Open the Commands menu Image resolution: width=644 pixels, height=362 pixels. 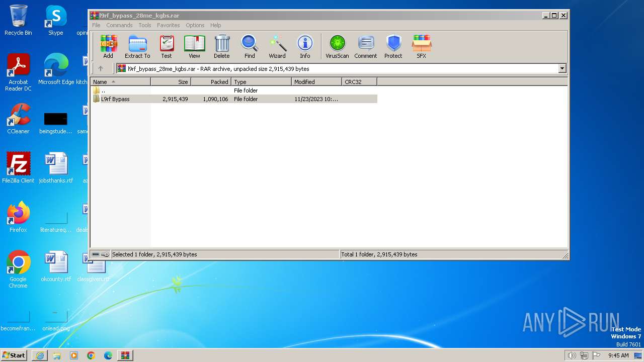point(119,25)
